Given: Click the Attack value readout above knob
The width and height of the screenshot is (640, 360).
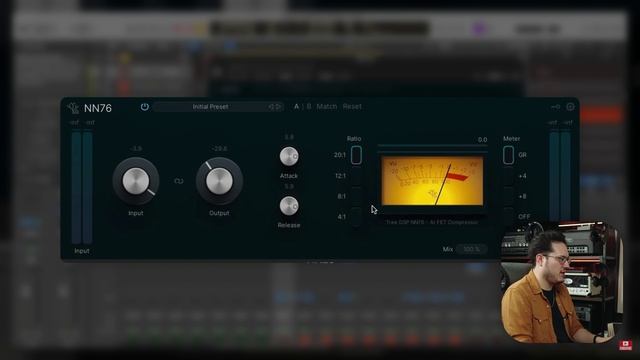Looking at the screenshot, I should tap(289, 137).
